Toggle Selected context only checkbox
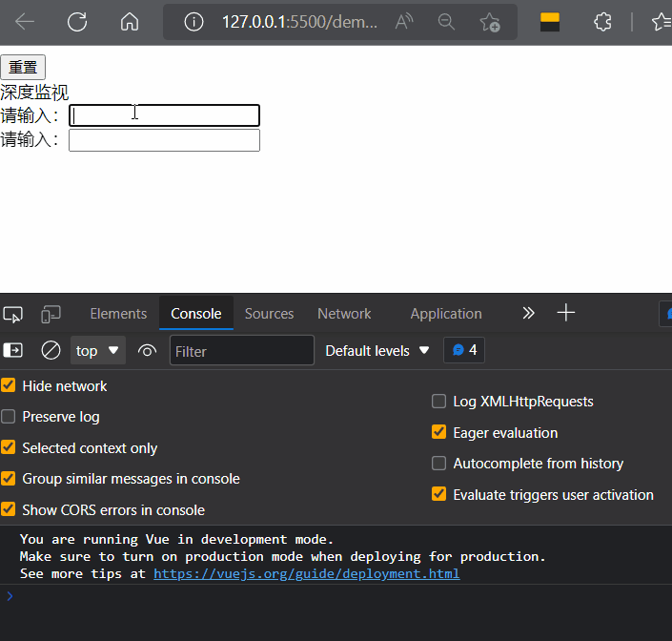The image size is (672, 641). click(x=9, y=447)
